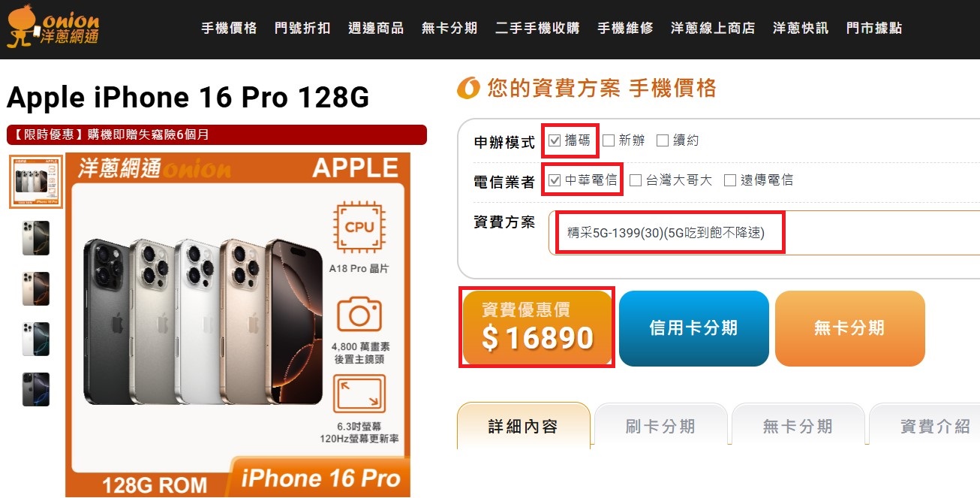
Task: Toggle the 攜碼 checkbox
Action: 555,140
